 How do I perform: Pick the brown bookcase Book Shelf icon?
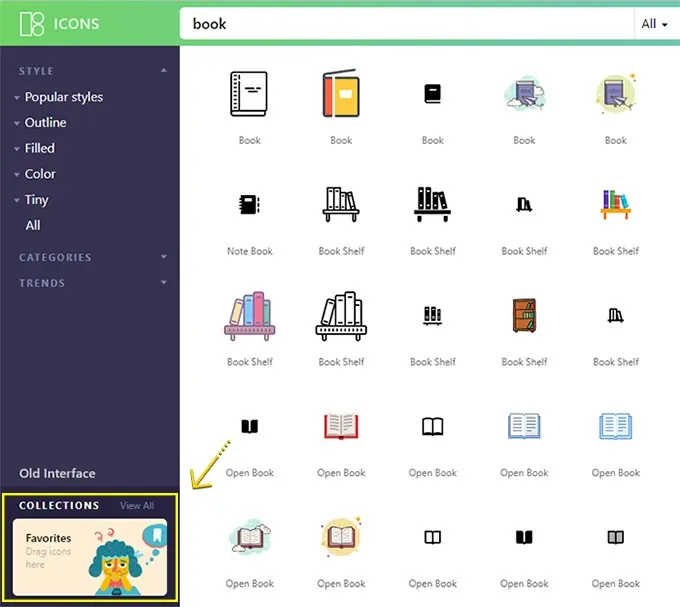click(x=524, y=315)
